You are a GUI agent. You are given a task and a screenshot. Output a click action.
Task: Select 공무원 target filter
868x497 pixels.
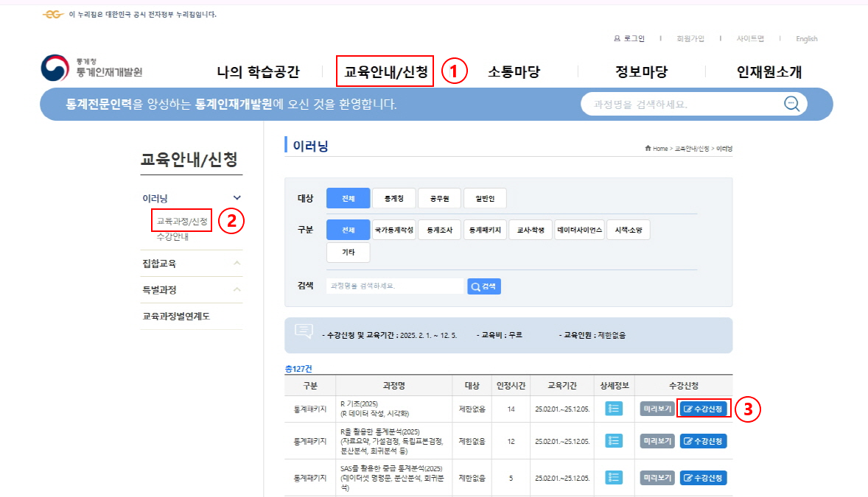[440, 198]
